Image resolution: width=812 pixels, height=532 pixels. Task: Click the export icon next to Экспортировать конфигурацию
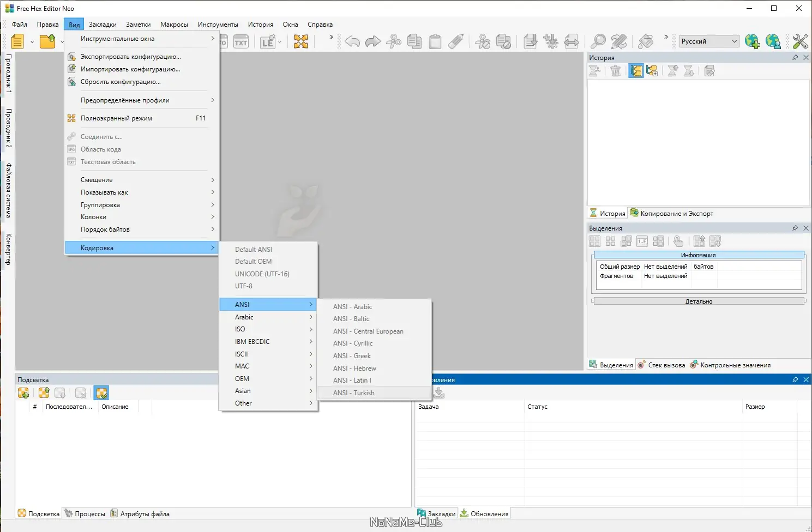pyautogui.click(x=71, y=57)
